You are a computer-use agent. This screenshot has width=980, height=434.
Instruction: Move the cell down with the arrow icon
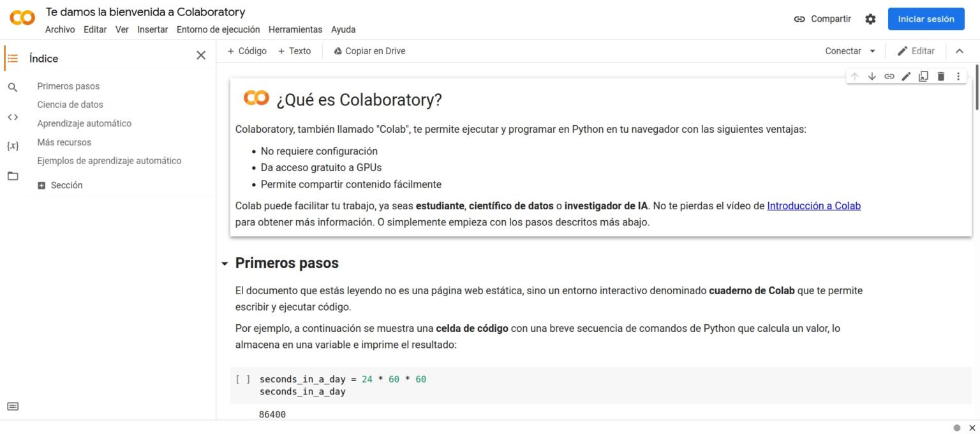click(x=872, y=76)
